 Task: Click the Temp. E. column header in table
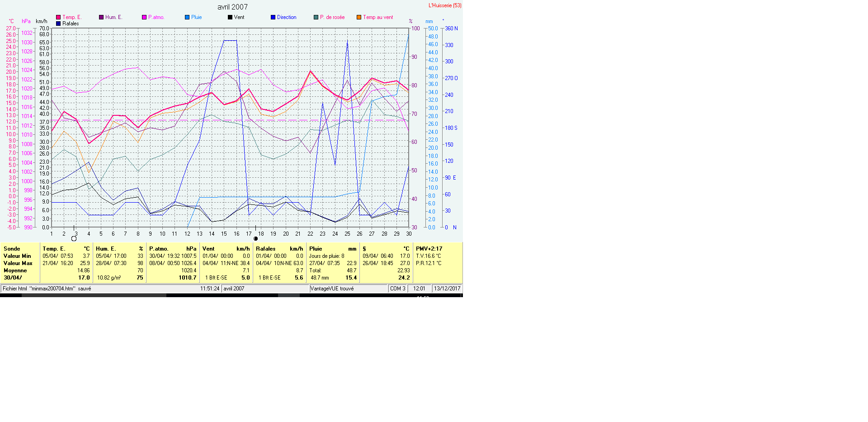pos(66,249)
